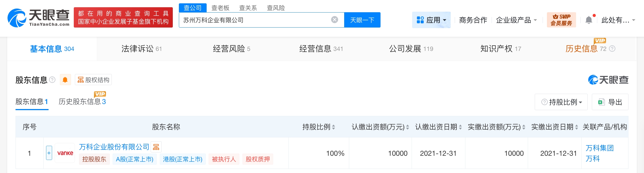Click the TianYanCha logo

coord(38,18)
